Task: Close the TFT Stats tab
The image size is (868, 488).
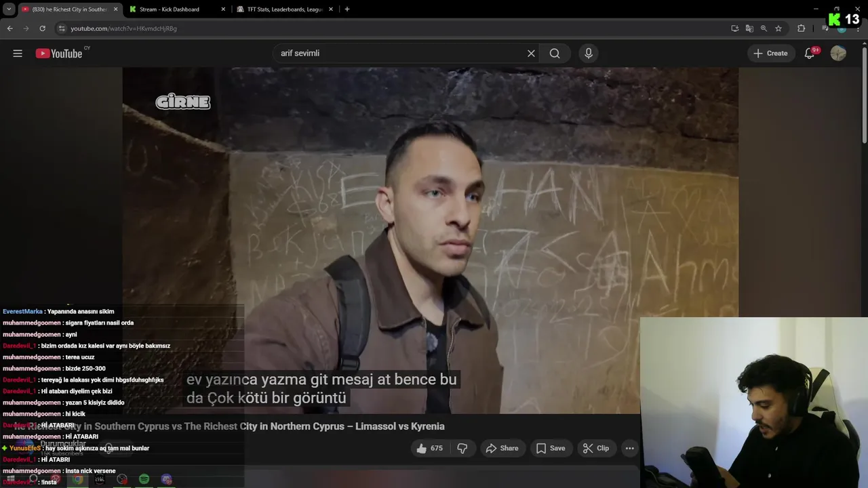Action: click(331, 9)
